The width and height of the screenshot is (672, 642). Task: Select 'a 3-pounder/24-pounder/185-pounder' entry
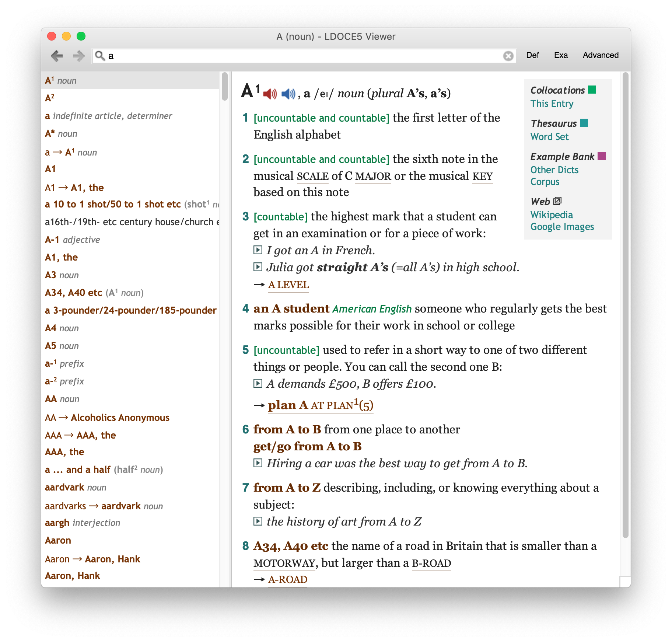click(130, 310)
